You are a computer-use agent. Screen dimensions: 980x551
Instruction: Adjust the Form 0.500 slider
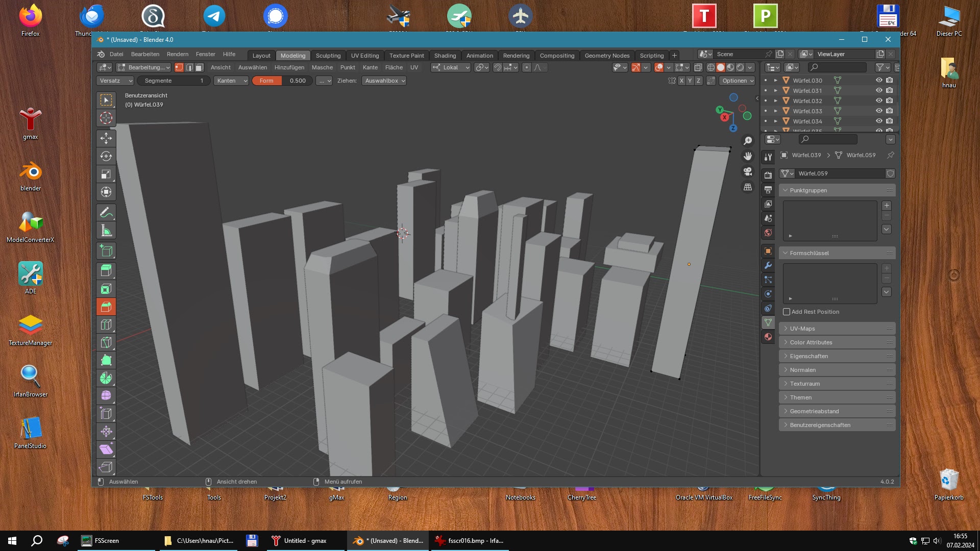282,81
